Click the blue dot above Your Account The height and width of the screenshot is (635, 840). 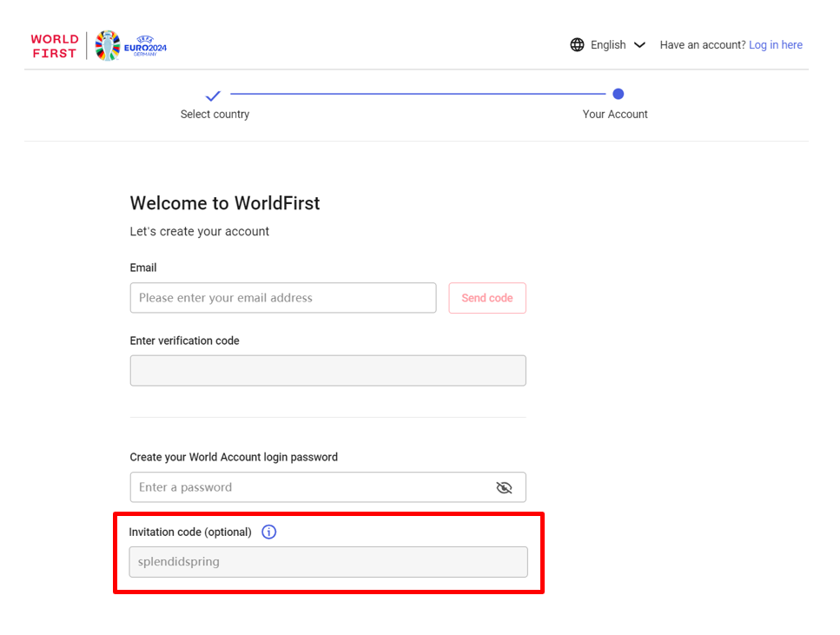pyautogui.click(x=618, y=94)
